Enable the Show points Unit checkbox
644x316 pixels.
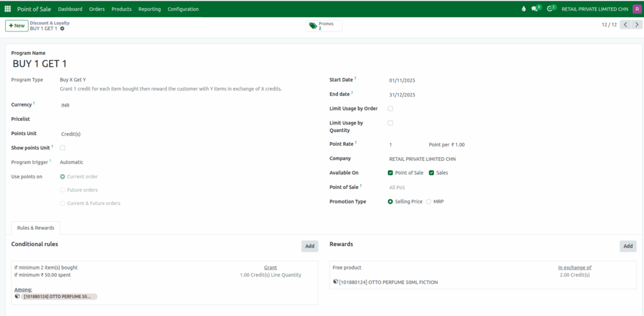coord(62,148)
